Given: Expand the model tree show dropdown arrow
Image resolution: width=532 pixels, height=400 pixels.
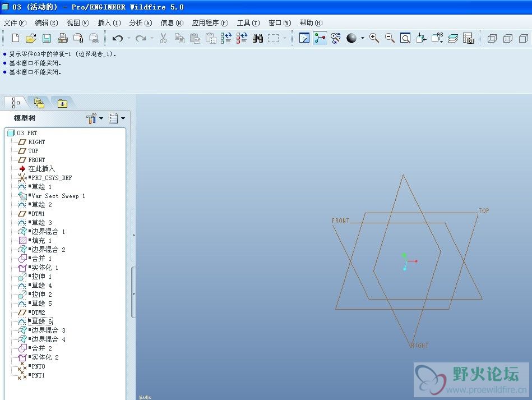Looking at the screenshot, I should pos(123,118).
